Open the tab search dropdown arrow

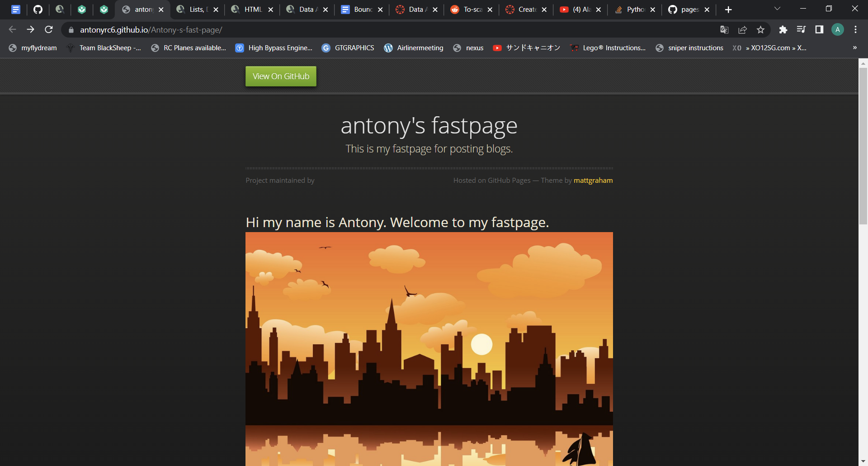(x=777, y=9)
